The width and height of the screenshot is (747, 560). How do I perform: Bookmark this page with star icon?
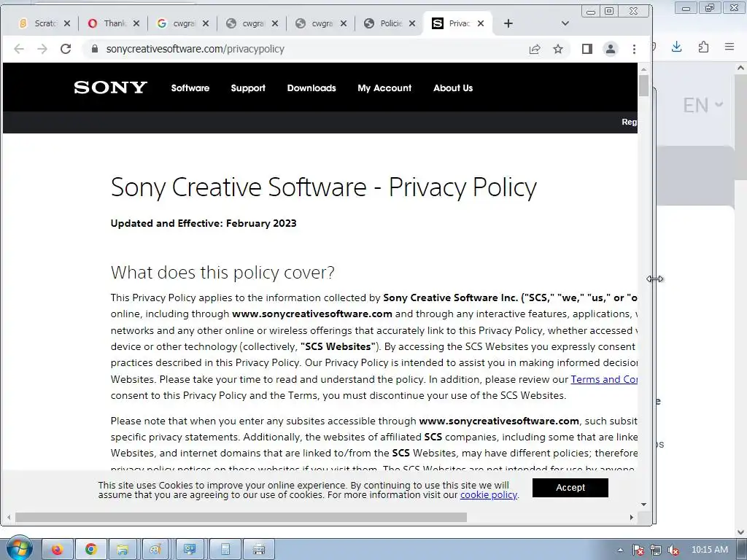tap(558, 49)
